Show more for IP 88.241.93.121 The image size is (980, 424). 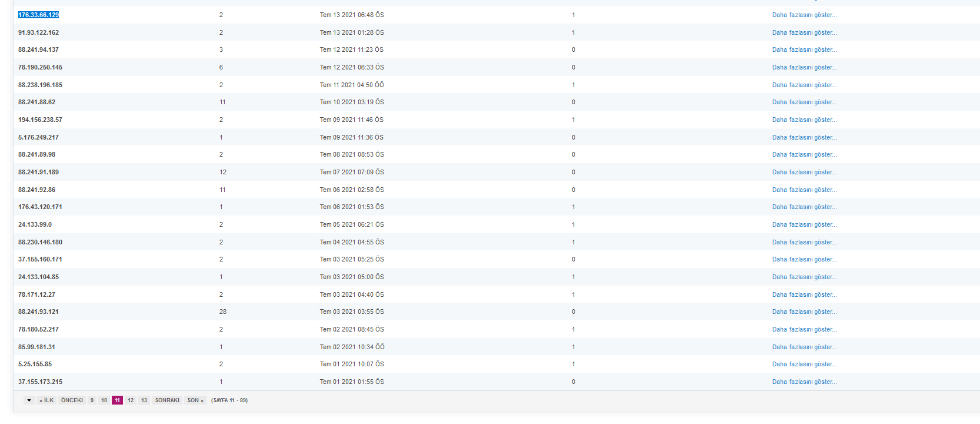pos(804,312)
